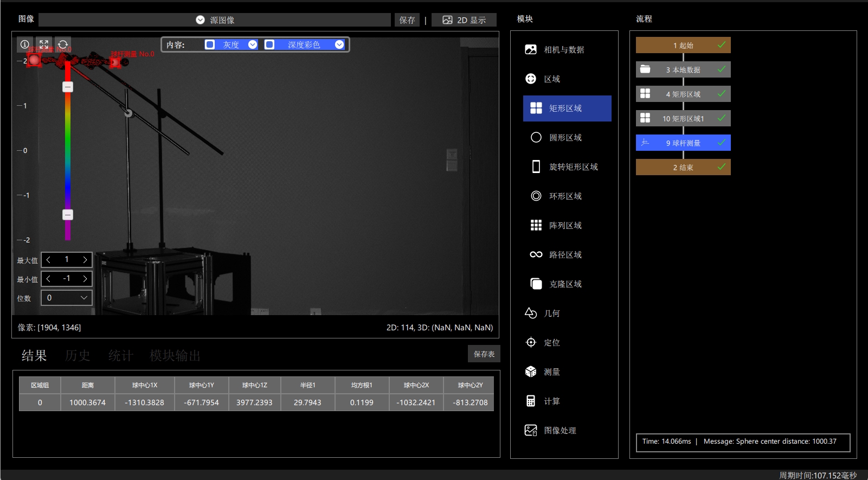Click the 保存 button in image header

coord(407,20)
